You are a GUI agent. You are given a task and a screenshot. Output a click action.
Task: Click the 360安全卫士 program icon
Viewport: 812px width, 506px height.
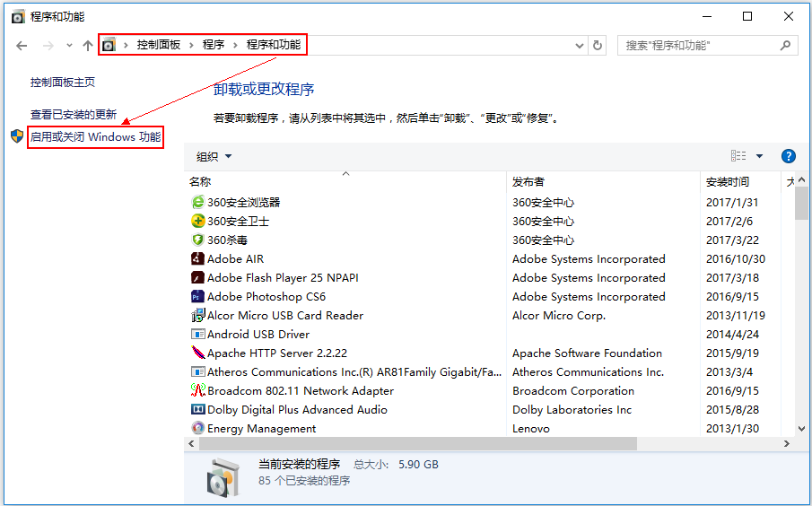(197, 221)
